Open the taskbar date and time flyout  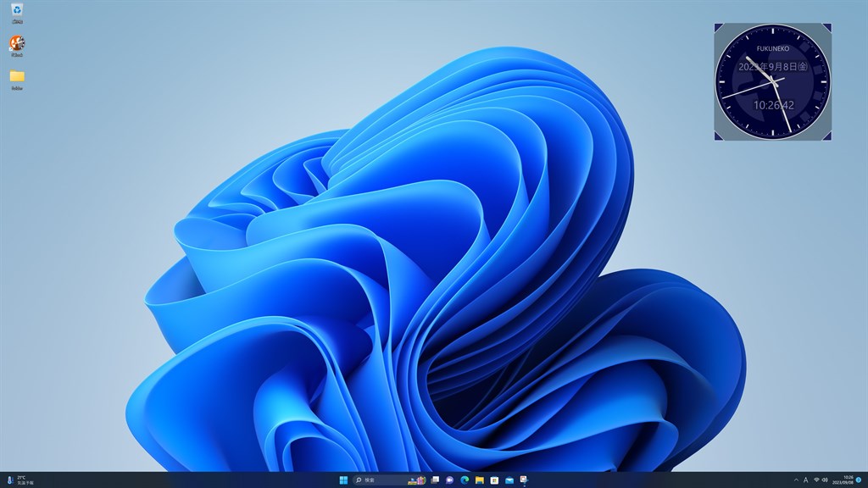tap(843, 480)
